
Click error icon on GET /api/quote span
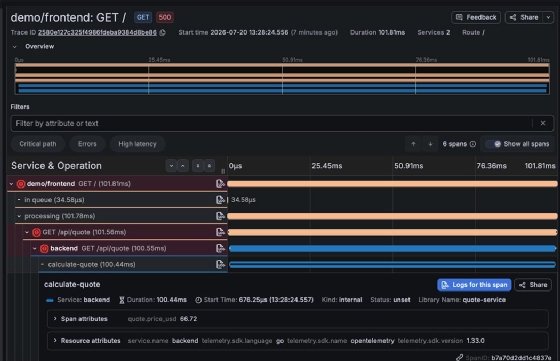[36, 232]
